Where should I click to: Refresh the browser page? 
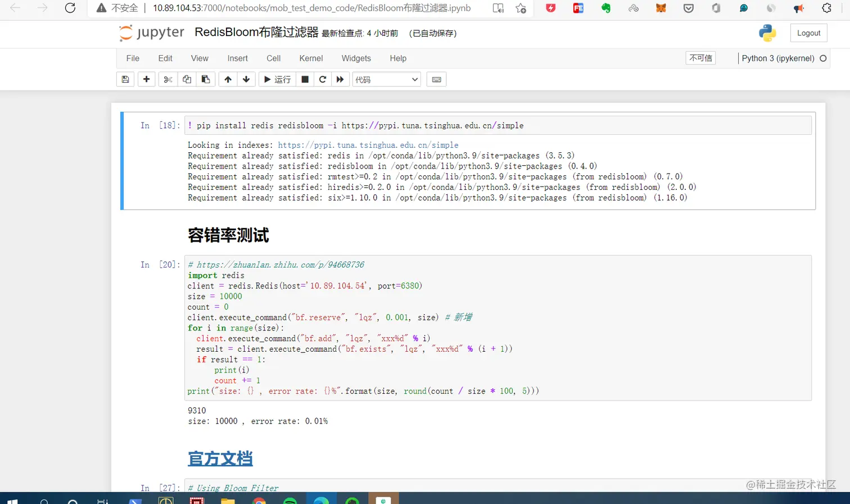[70, 8]
